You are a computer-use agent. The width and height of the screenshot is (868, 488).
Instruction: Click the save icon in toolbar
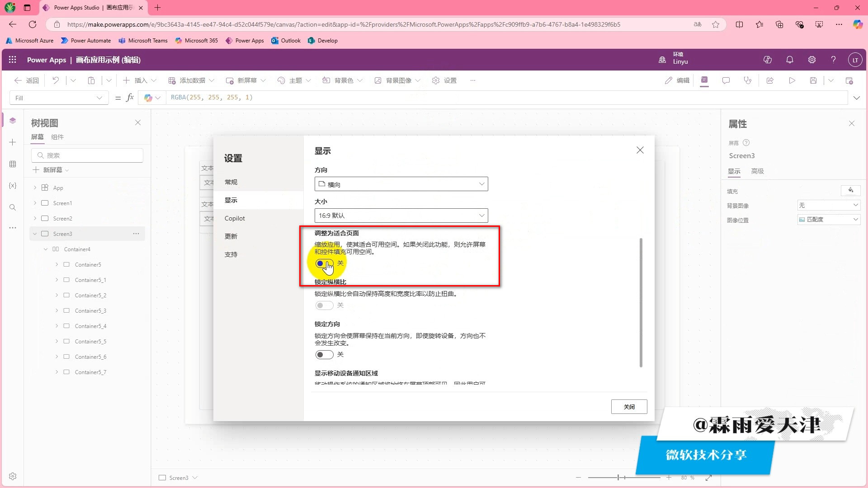[813, 80]
